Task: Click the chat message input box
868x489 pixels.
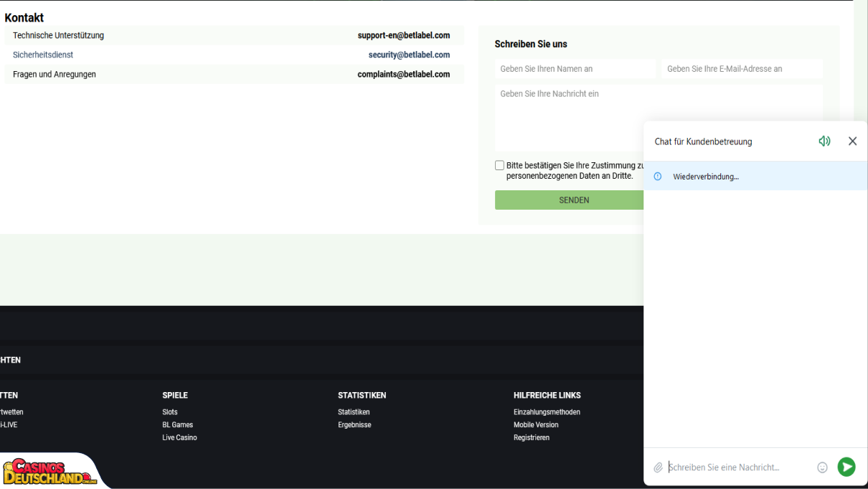Action: (739, 467)
